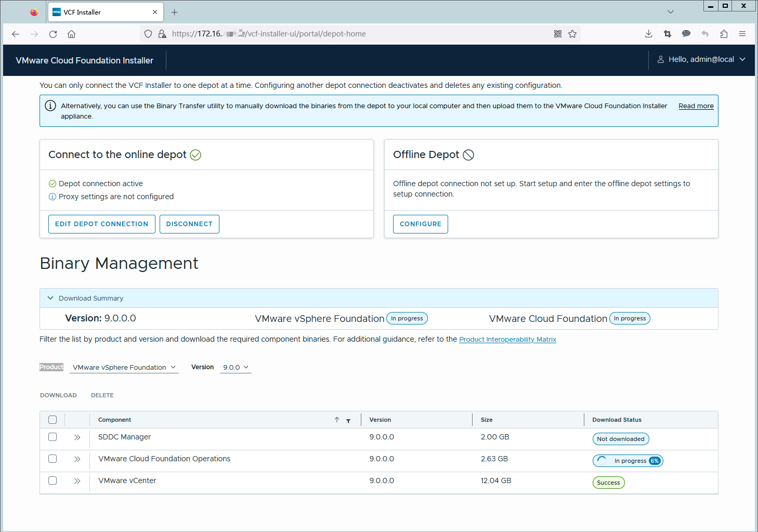This screenshot has width=758, height=532.
Task: Open the Firefox hamburger menu
Action: pyautogui.click(x=742, y=34)
